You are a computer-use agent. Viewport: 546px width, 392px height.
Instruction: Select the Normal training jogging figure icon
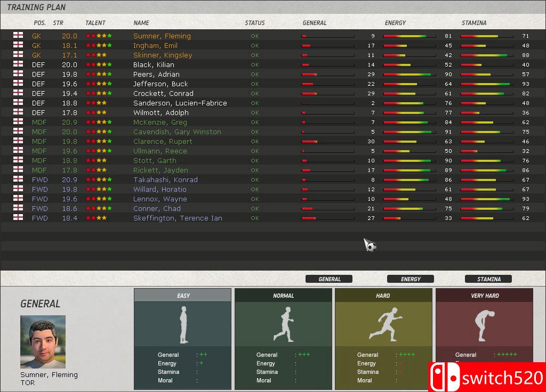coord(283,324)
